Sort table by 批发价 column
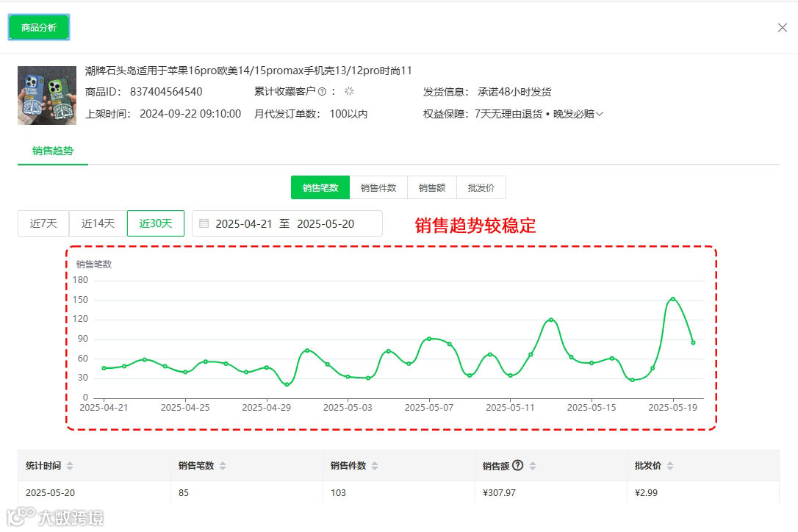 669,465
